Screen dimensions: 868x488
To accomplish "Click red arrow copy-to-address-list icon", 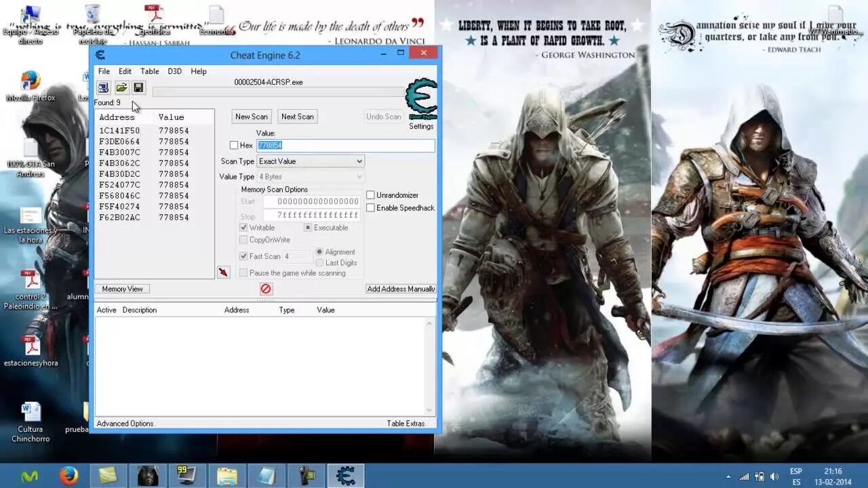I will [223, 272].
